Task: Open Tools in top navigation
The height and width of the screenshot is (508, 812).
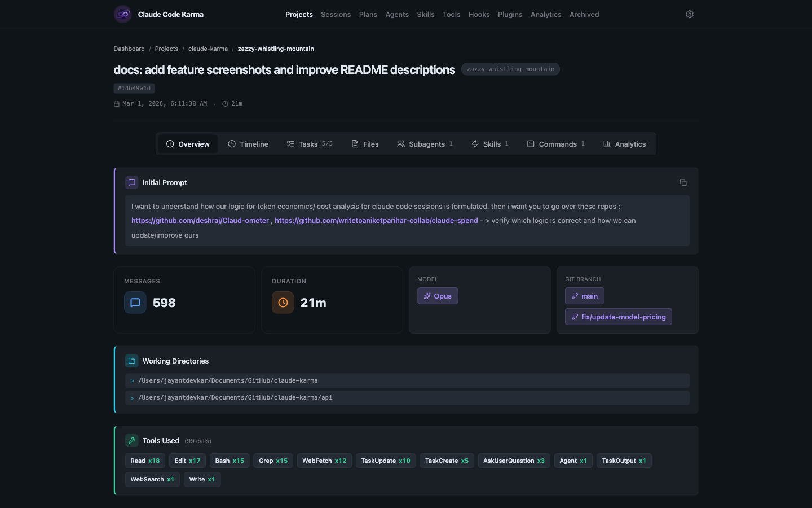Action: click(x=451, y=14)
